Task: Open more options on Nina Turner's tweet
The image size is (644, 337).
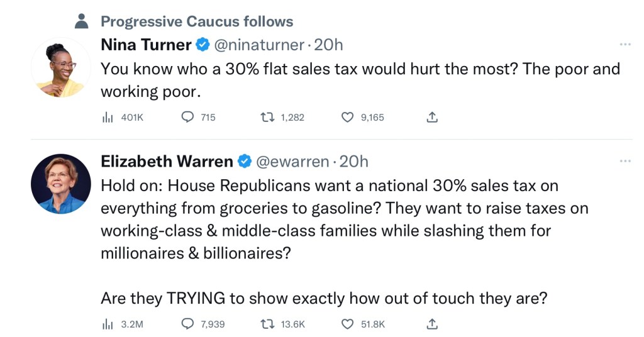Action: click(625, 45)
